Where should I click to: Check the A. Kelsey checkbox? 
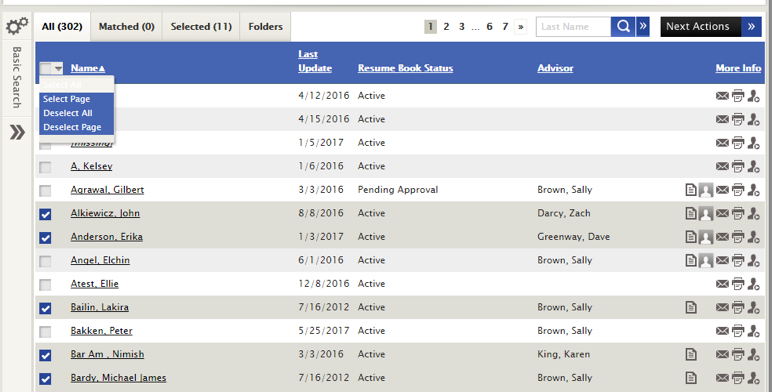click(x=45, y=167)
